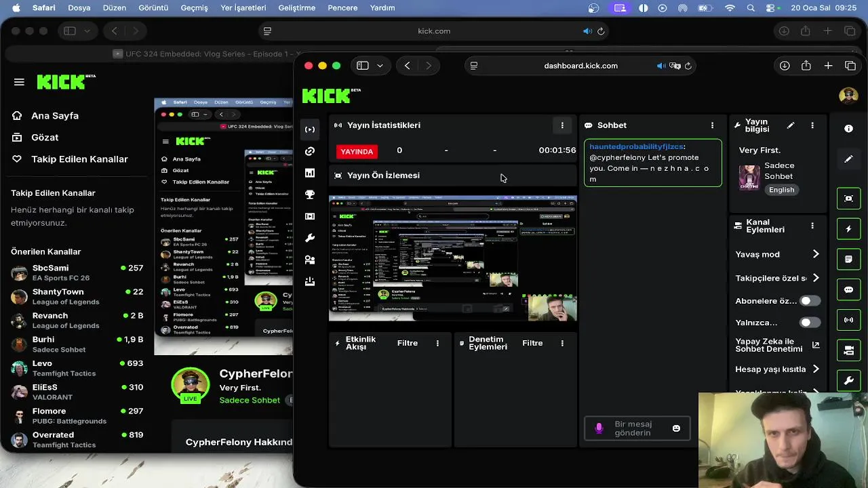
Task: Toggle the chat bubble widget icon on right rail
Action: [848, 289]
